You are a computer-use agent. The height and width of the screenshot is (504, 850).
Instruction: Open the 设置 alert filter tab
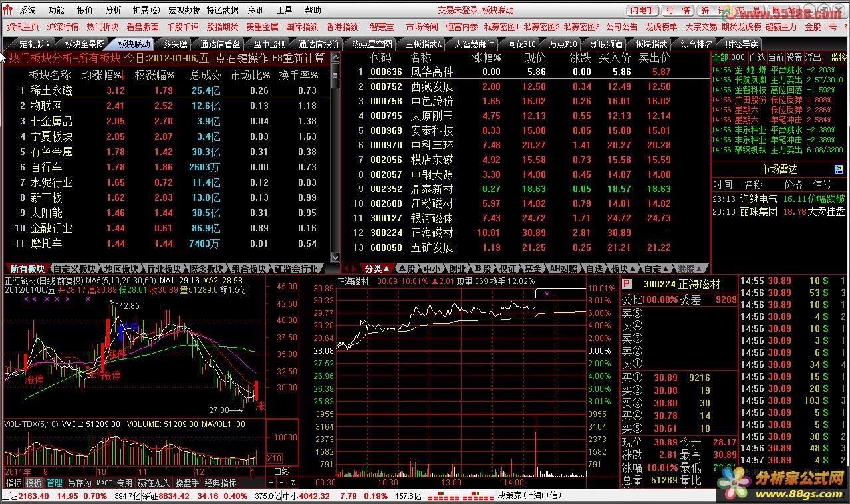click(794, 58)
